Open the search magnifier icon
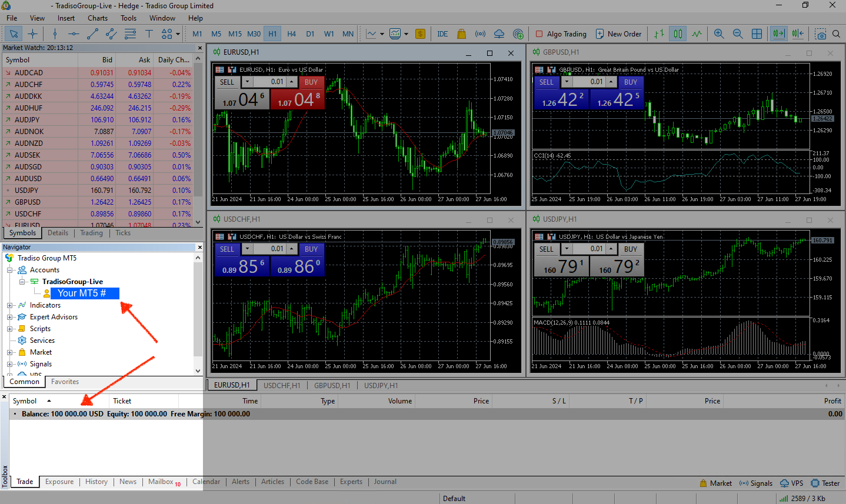Image resolution: width=846 pixels, height=504 pixels. (836, 34)
